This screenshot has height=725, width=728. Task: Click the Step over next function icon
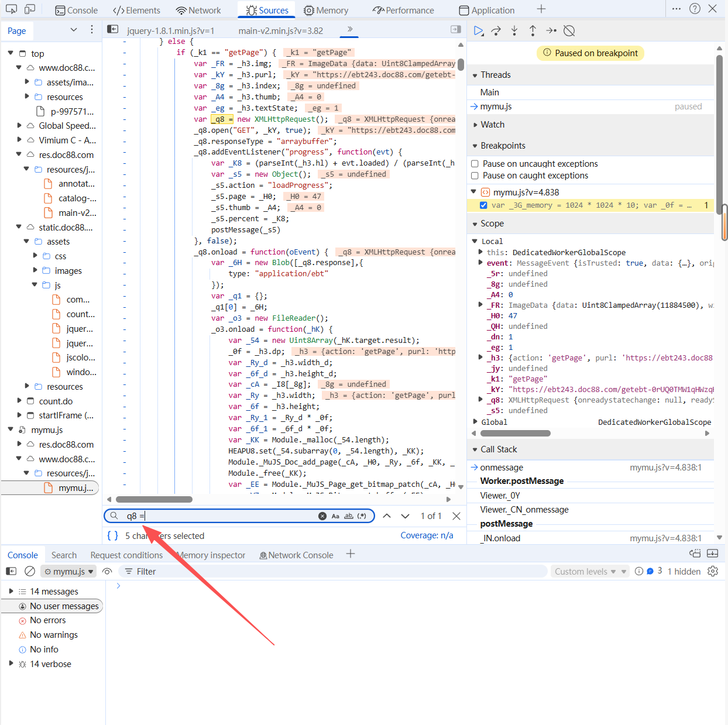pyautogui.click(x=496, y=31)
